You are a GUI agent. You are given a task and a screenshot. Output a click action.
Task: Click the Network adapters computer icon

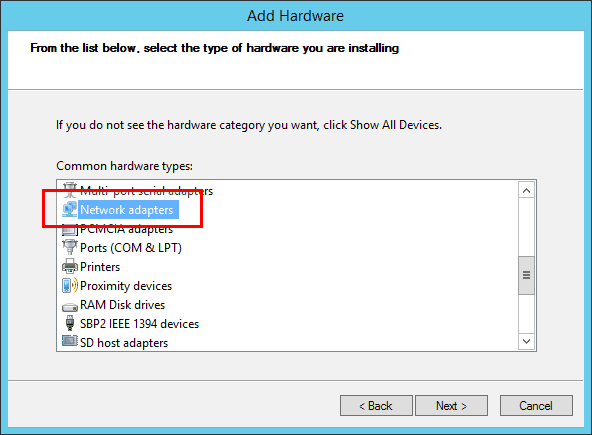click(69, 210)
